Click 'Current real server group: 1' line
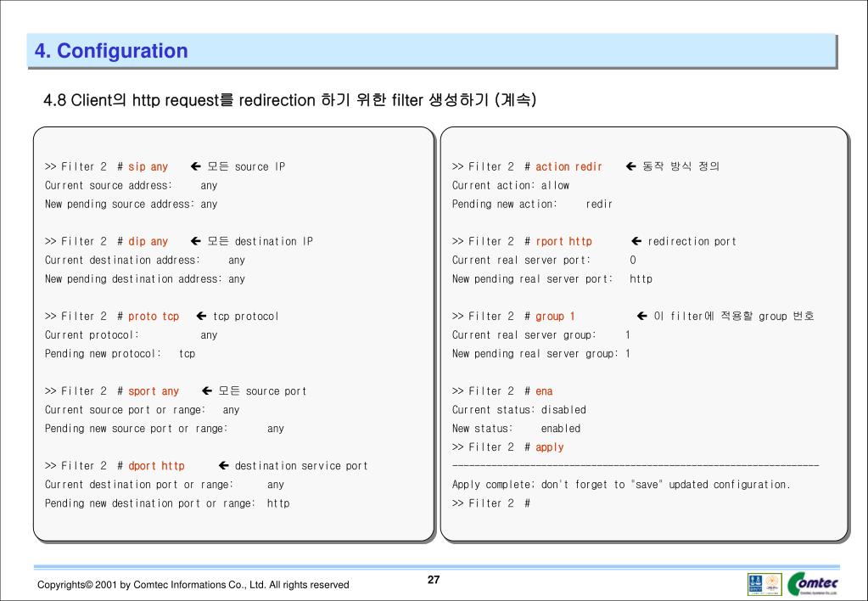Viewport: 868px width, 601px height. 540,335
